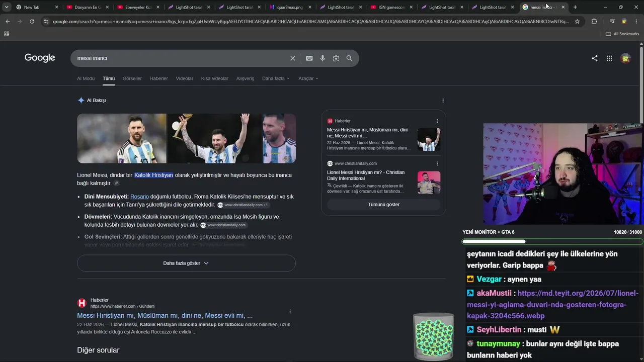This screenshot has width=644, height=362.
Task: Expand AI overview with 'Daha fazla göster'
Action: (x=186, y=263)
